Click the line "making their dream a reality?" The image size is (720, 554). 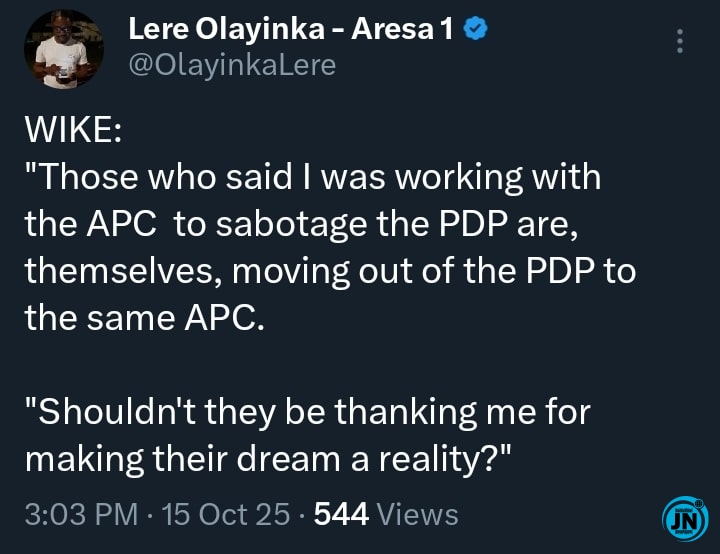[x=269, y=458]
